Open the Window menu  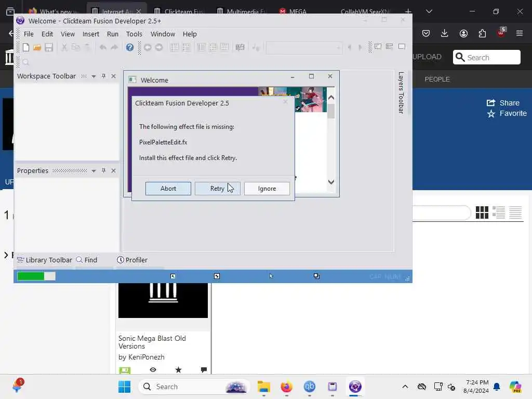coord(163,34)
